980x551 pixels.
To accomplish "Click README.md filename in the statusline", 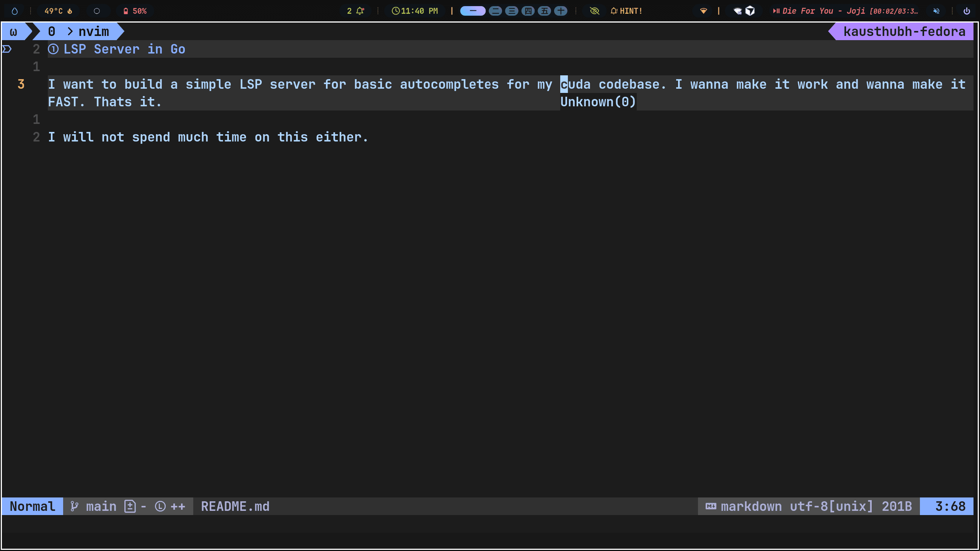I will (235, 506).
